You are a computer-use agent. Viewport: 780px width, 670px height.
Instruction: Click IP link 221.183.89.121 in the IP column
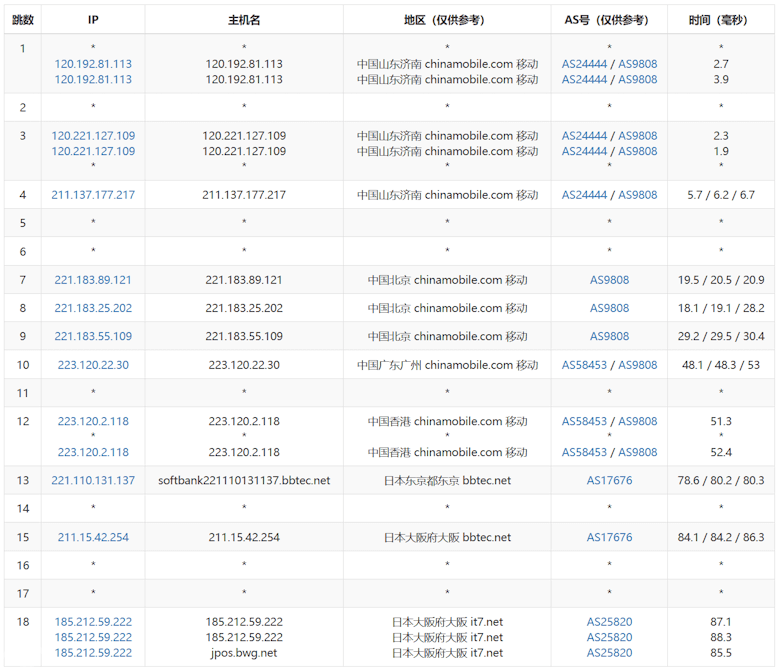tap(93, 280)
